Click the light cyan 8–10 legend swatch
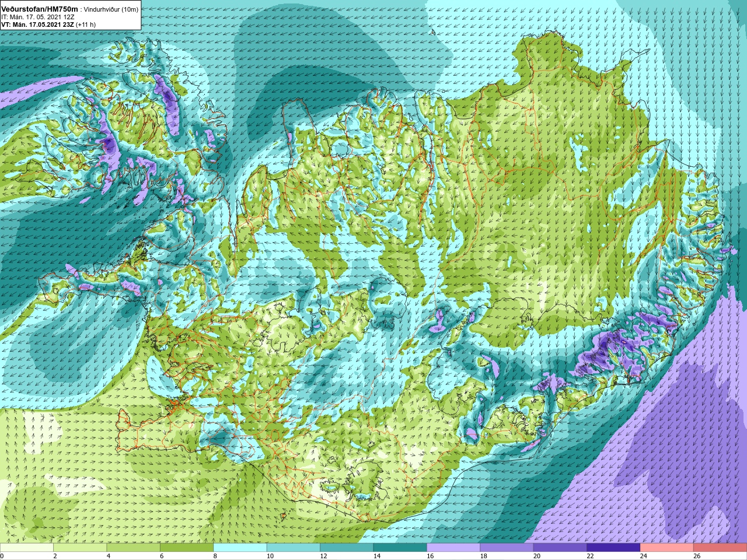 240,548
